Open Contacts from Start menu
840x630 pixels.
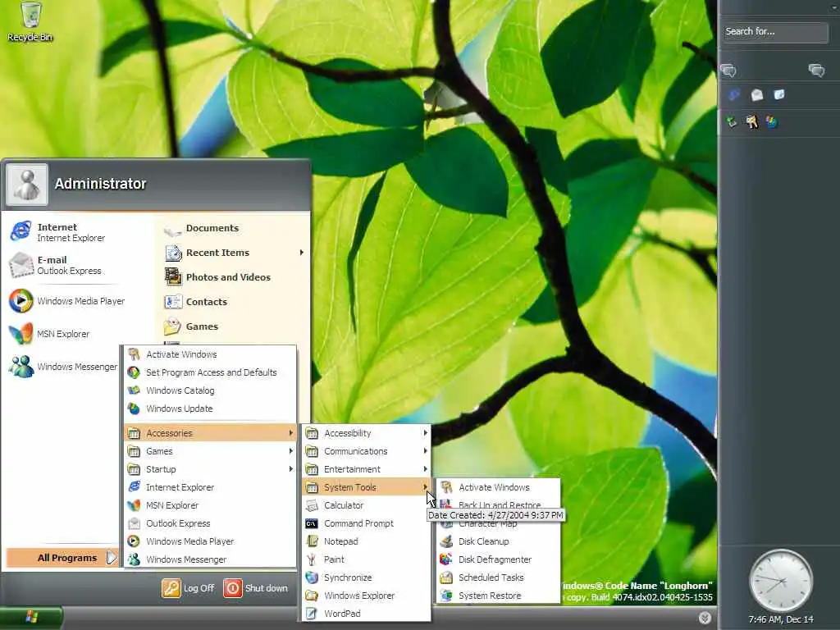click(x=196, y=302)
